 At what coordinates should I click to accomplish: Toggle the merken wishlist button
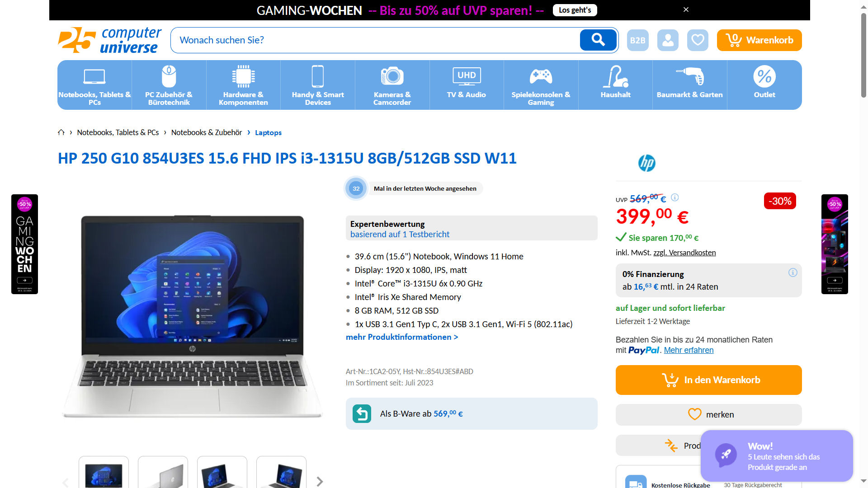point(708,414)
